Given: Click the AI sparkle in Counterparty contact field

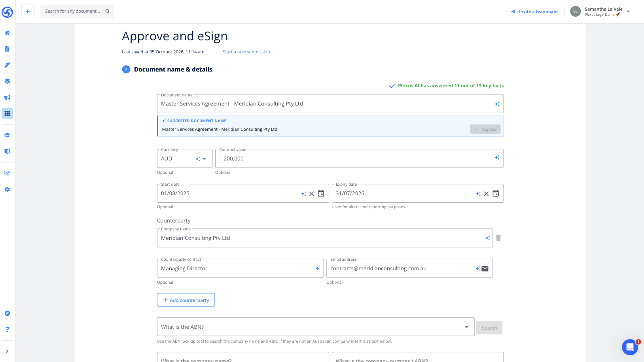Looking at the screenshot, I should click(x=318, y=269).
